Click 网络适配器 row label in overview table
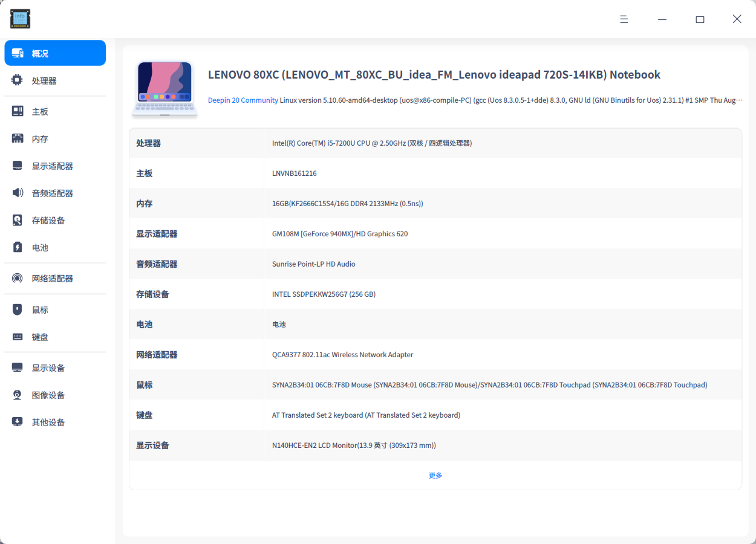The image size is (756, 544). click(x=157, y=354)
